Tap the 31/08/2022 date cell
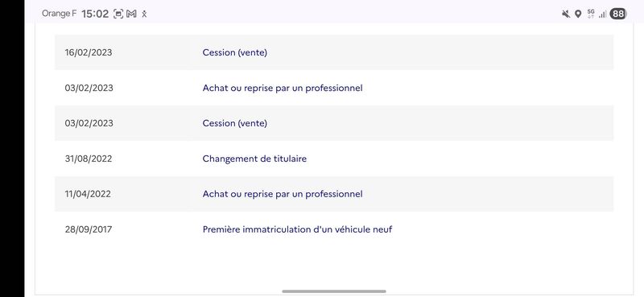This screenshot has height=297, width=644. (x=89, y=159)
